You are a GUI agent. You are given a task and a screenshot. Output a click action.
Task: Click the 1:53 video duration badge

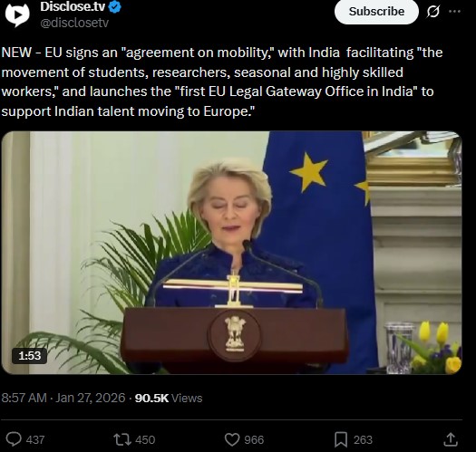29,356
